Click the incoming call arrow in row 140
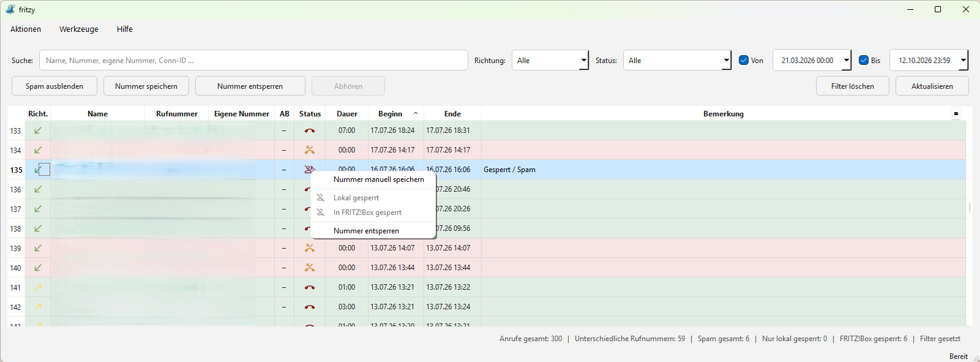980x362 pixels. [38, 268]
